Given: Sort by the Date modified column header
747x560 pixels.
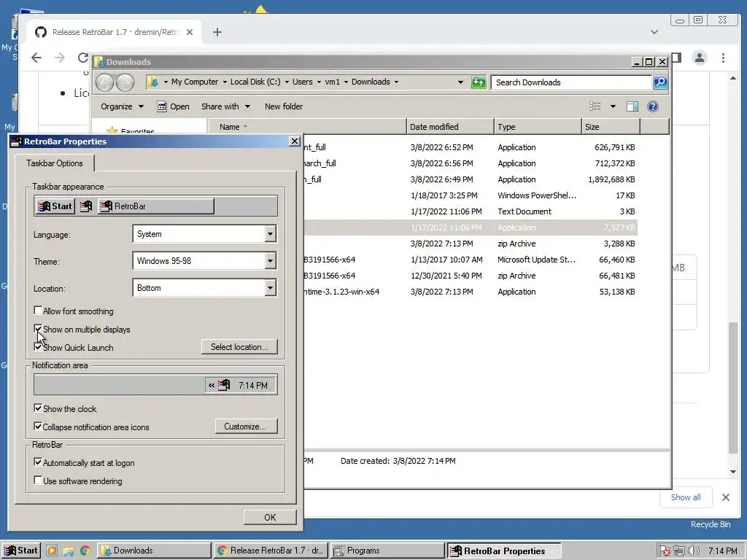Looking at the screenshot, I should click(450, 127).
